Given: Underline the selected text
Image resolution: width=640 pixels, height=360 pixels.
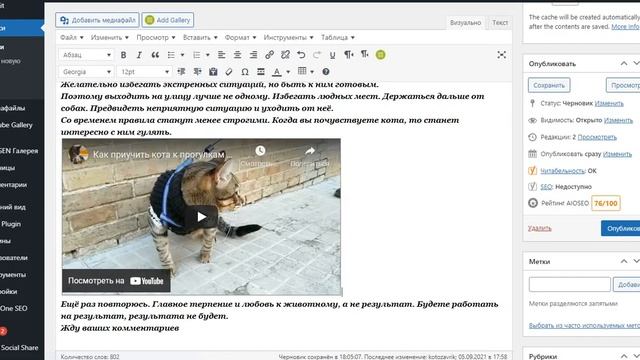Looking at the screenshot, I should click(x=332, y=55).
